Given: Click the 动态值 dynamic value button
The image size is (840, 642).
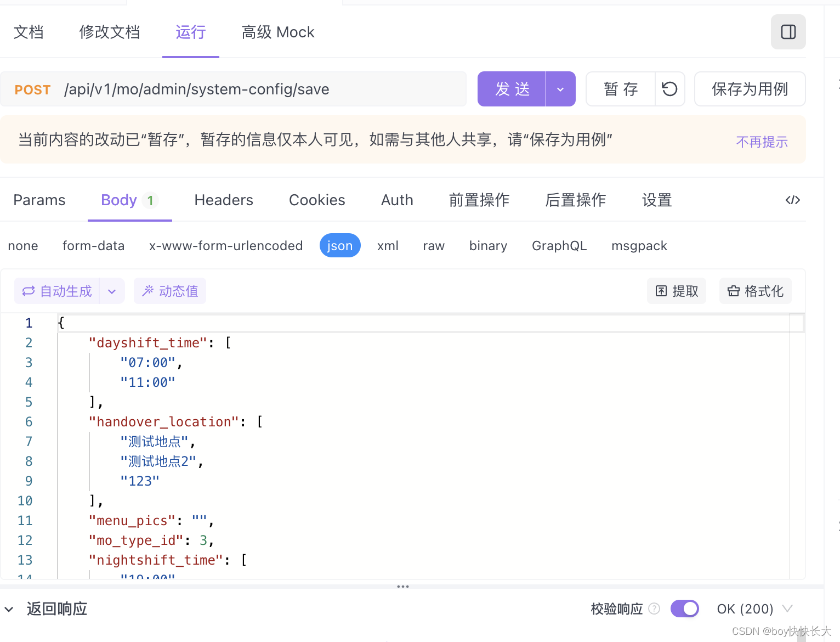Looking at the screenshot, I should tap(170, 291).
